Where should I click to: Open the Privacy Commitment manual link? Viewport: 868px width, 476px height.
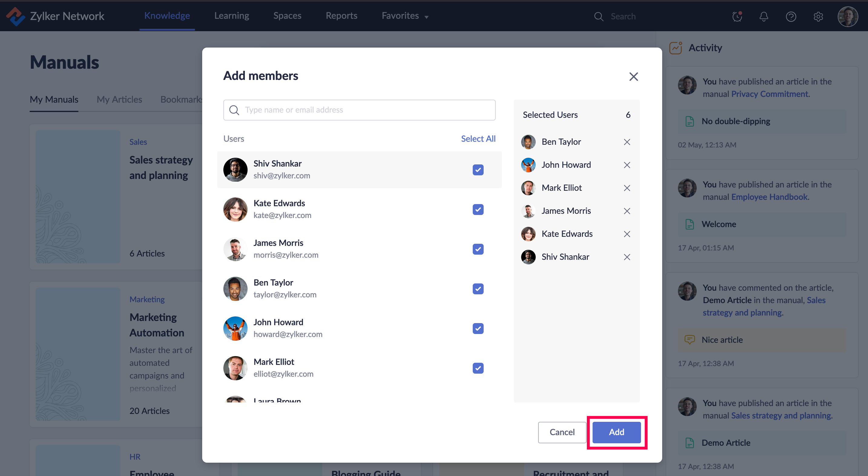[770, 94]
